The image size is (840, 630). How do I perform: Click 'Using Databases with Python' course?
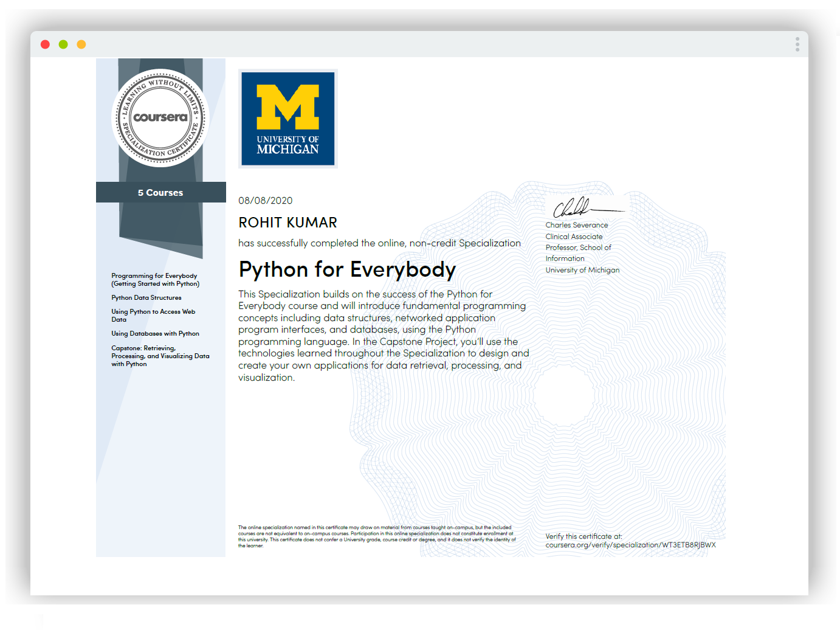click(156, 334)
